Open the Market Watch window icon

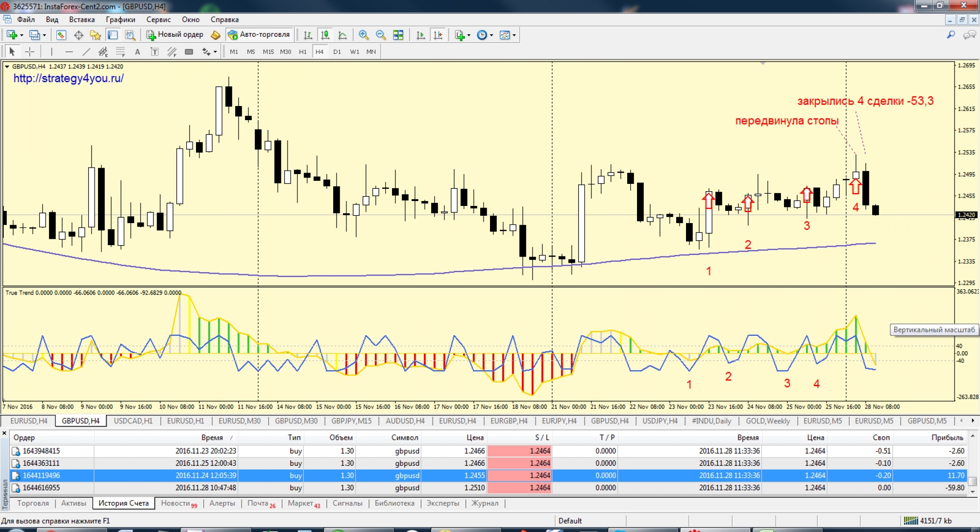tap(61, 35)
